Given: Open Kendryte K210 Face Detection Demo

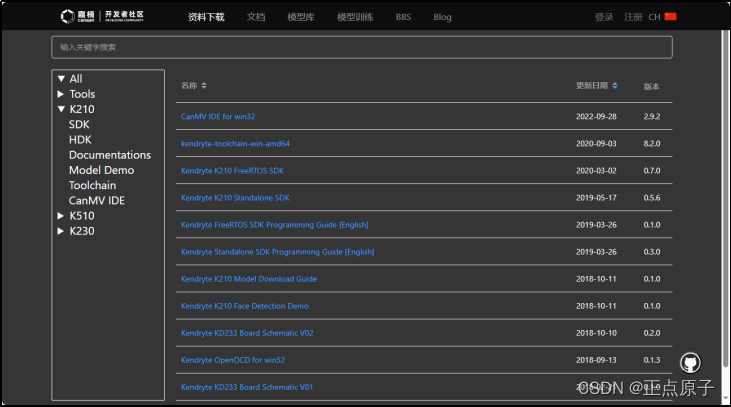Looking at the screenshot, I should coord(245,306).
